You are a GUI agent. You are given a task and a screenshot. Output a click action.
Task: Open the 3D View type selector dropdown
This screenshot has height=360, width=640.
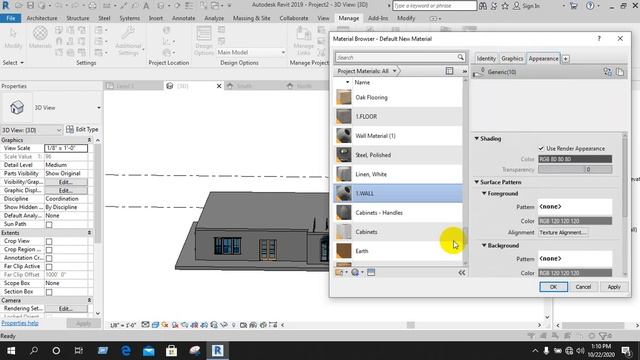(99, 108)
